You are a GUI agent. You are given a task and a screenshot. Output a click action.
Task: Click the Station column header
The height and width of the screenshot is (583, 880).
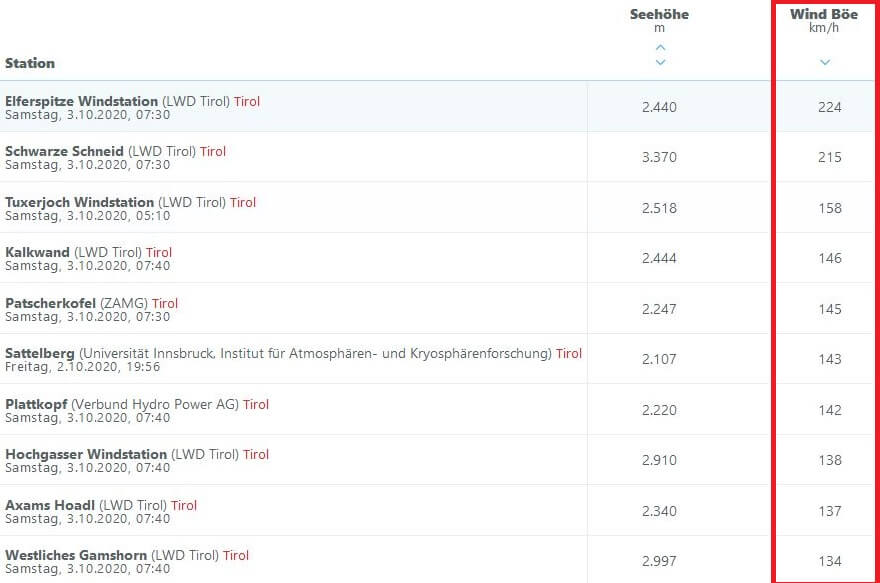[x=30, y=63]
